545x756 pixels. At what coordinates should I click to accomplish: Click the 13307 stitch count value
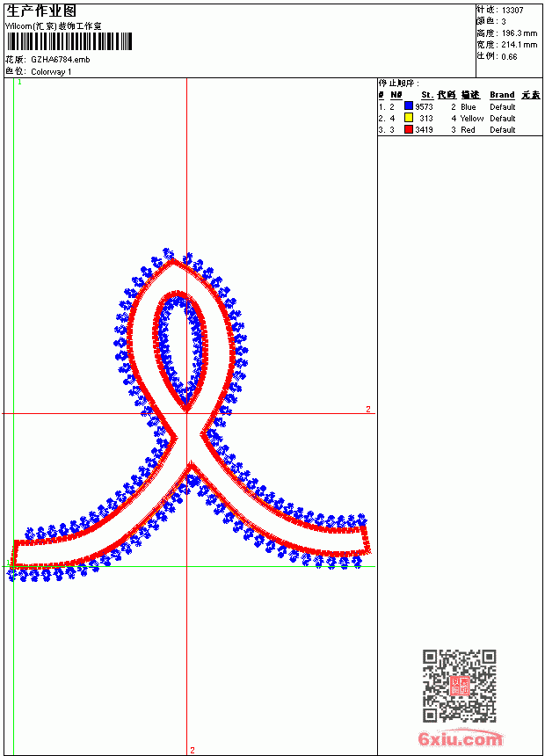512,11
